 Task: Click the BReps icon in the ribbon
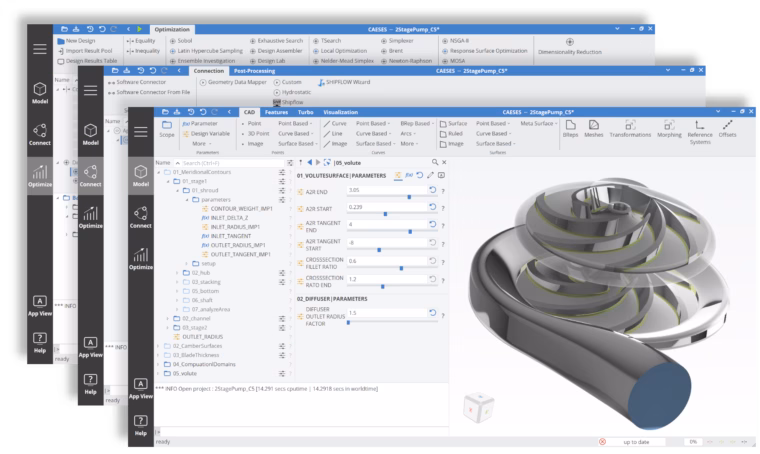[570, 128]
